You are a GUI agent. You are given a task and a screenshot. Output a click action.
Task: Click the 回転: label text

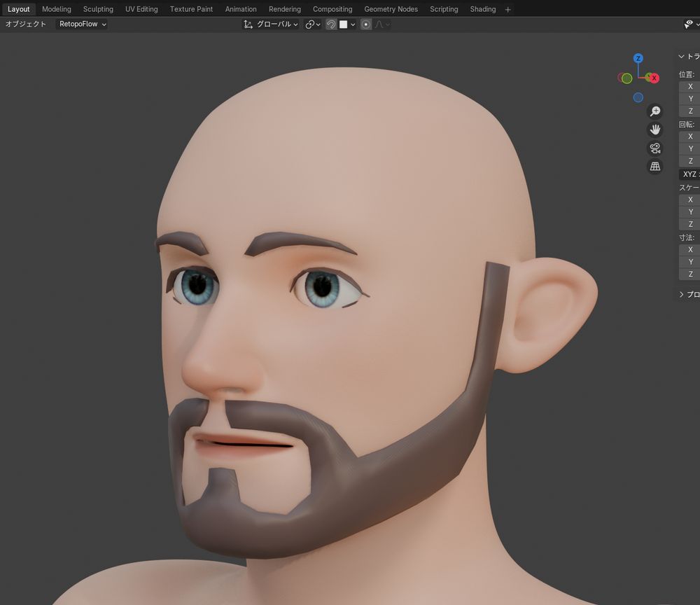pos(687,124)
